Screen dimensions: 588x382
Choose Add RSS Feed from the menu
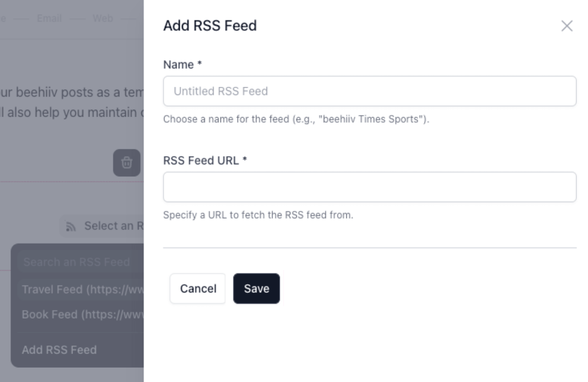point(58,350)
